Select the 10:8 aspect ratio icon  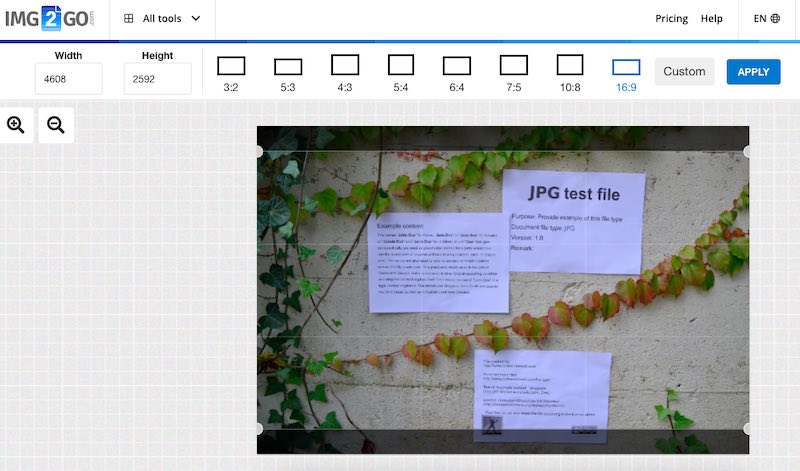point(570,67)
